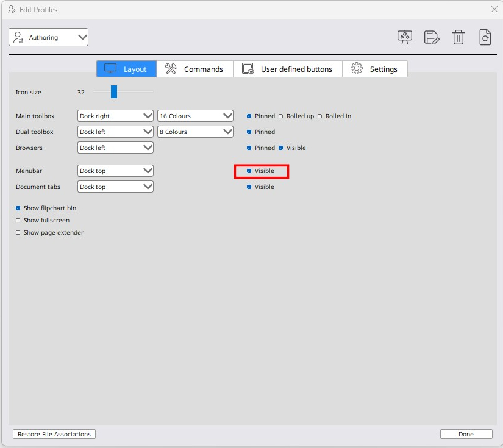Select the Layout tab
Viewport: 503px width, 448px height.
pyautogui.click(x=127, y=69)
